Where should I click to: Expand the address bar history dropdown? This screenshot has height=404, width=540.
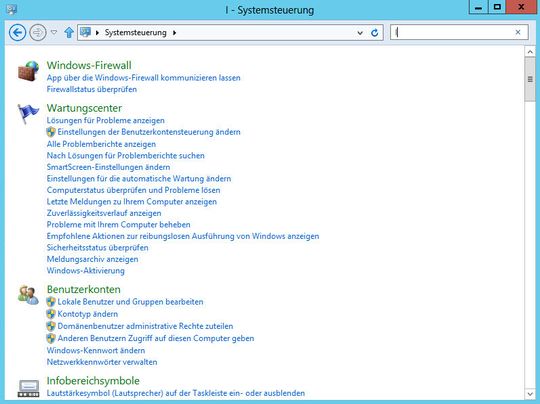360,33
